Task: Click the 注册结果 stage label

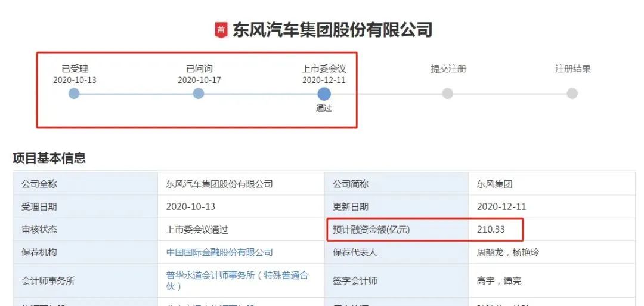Action: [x=572, y=69]
